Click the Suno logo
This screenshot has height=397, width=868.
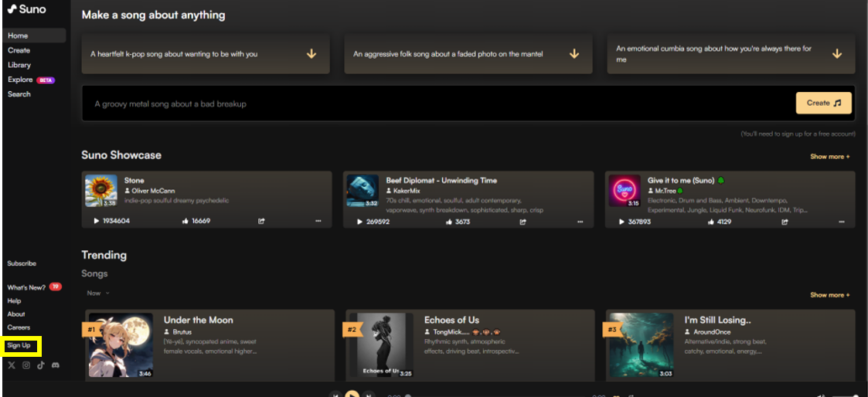pos(27,9)
